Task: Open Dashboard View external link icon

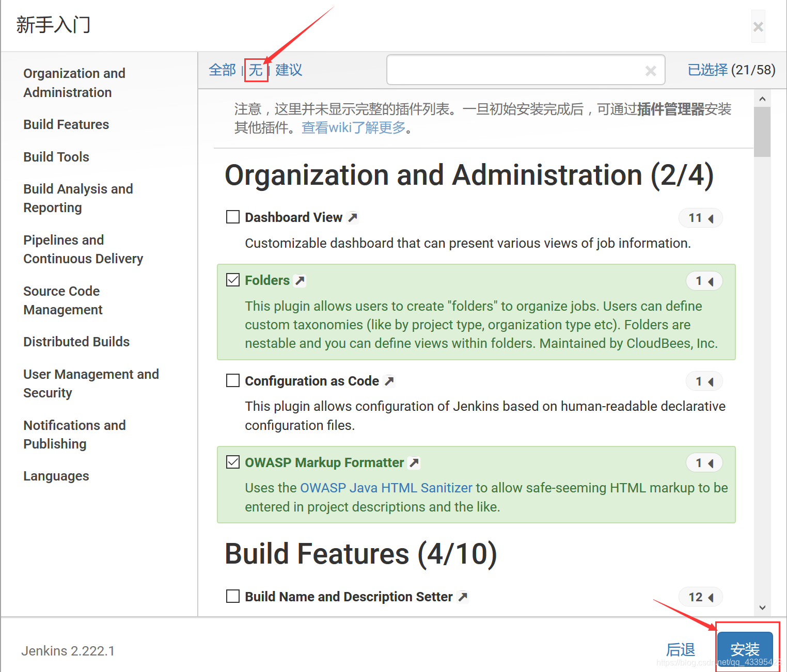Action: click(353, 217)
